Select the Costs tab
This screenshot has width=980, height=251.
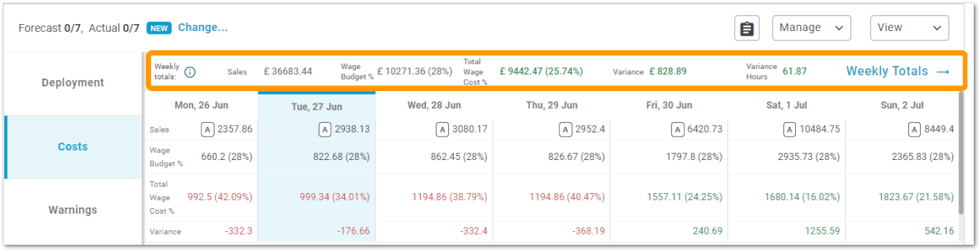click(x=72, y=147)
